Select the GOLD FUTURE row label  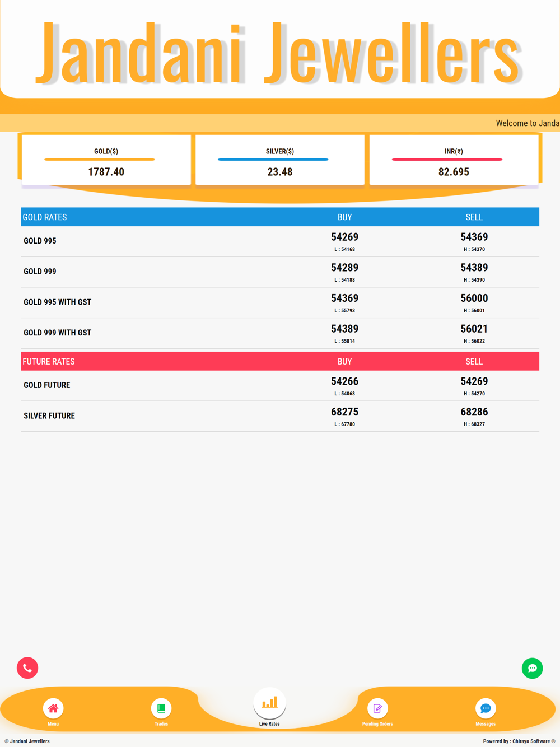(x=47, y=385)
